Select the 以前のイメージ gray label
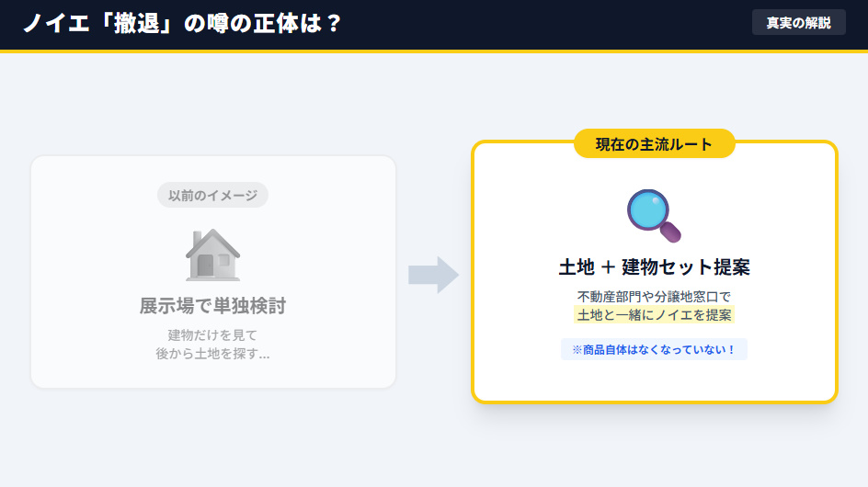This screenshot has width=868, height=487. [x=212, y=195]
